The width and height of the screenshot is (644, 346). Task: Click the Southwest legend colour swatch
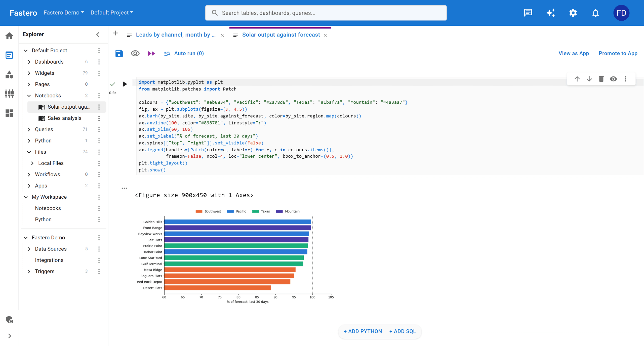[199, 211]
